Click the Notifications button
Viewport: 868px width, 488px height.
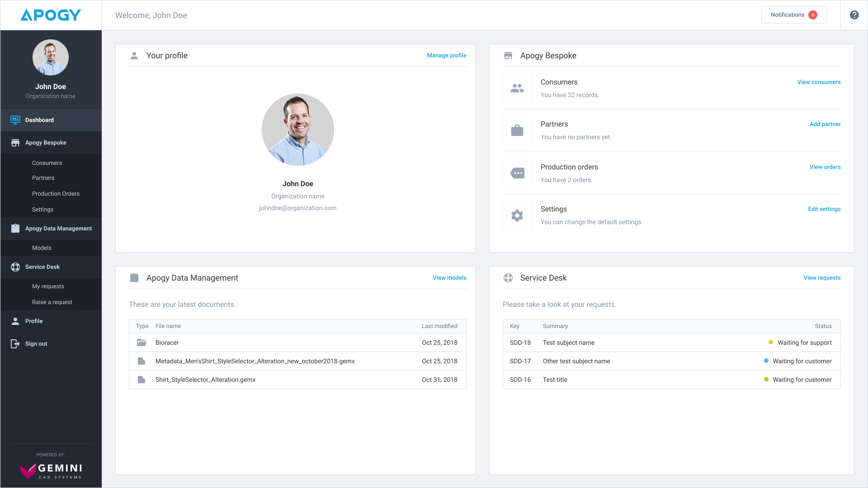click(793, 15)
